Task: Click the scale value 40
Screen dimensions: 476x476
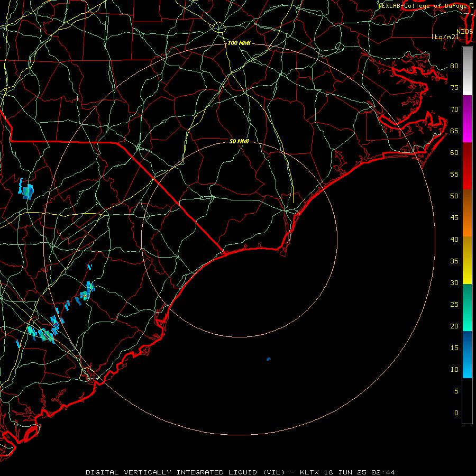Action: (454, 239)
